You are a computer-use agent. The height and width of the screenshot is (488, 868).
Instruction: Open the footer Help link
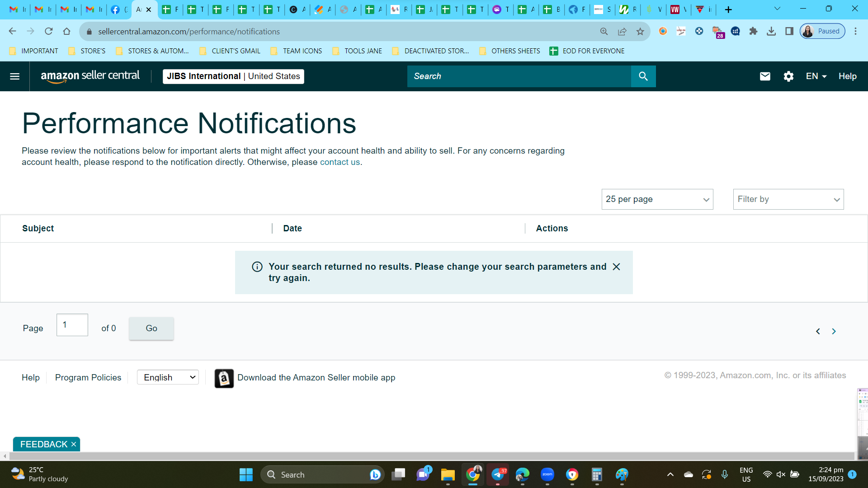(31, 377)
